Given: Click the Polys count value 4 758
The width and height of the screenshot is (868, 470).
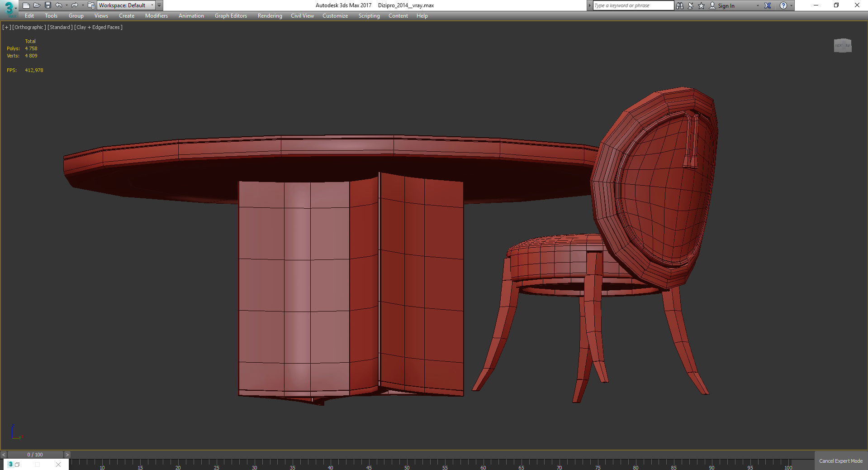Looking at the screenshot, I should [31, 48].
